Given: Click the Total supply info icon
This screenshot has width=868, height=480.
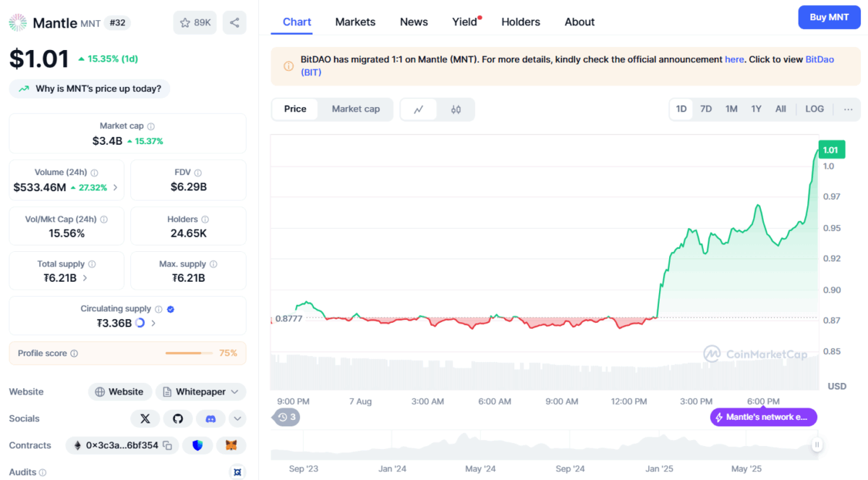Looking at the screenshot, I should point(92,264).
